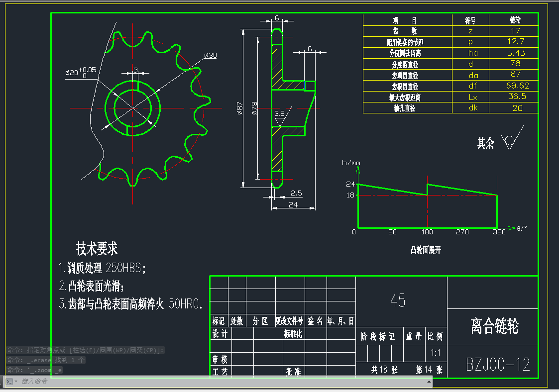The image size is (559, 392).
Task: Click the 分度圆弦齿高 row label
Action: coord(405,53)
